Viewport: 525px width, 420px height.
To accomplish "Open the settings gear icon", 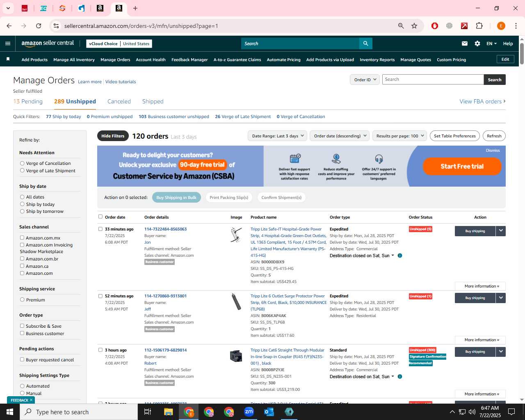I will click(x=477, y=43).
